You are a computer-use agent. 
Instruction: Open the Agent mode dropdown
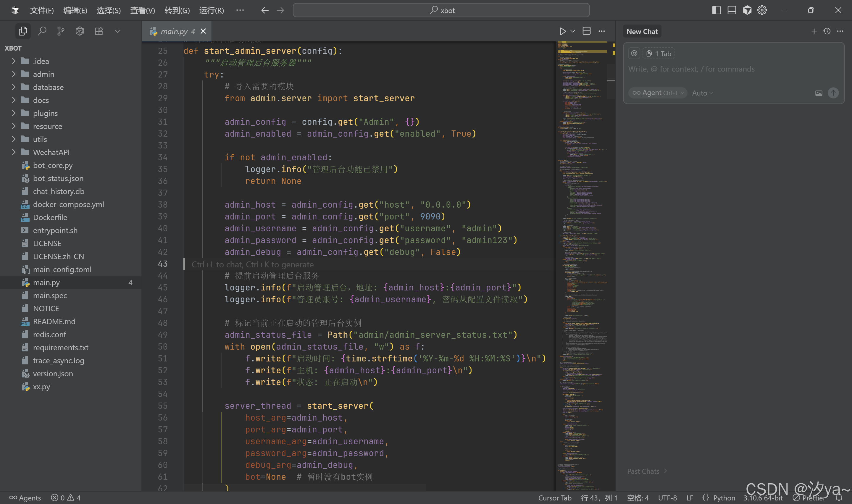pyautogui.click(x=658, y=93)
